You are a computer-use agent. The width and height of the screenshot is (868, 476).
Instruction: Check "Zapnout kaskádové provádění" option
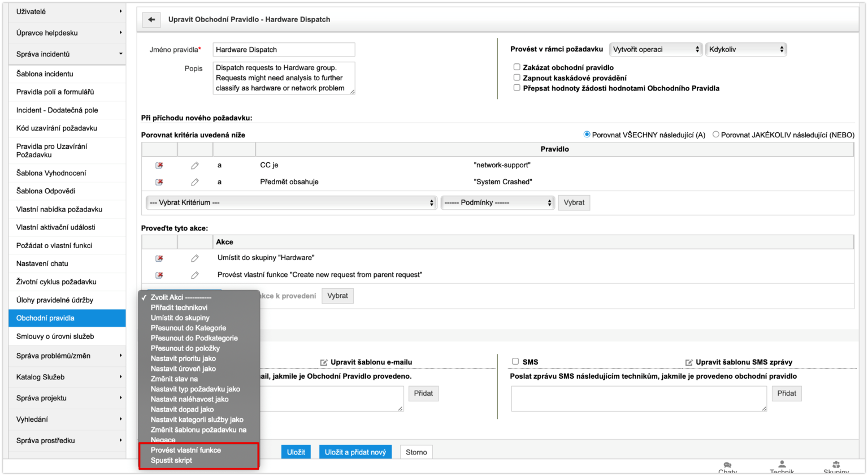517,77
